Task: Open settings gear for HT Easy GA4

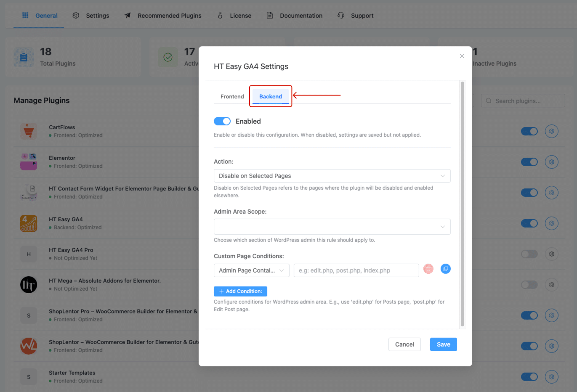Action: tap(551, 223)
